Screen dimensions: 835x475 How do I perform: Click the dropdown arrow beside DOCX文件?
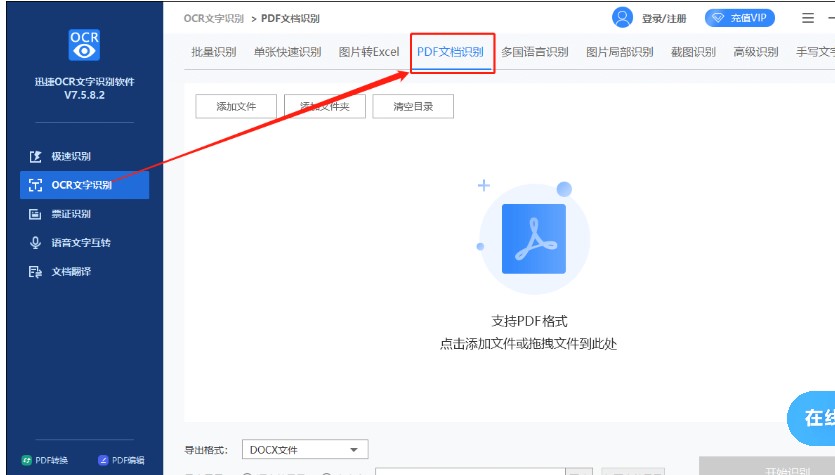click(x=354, y=450)
